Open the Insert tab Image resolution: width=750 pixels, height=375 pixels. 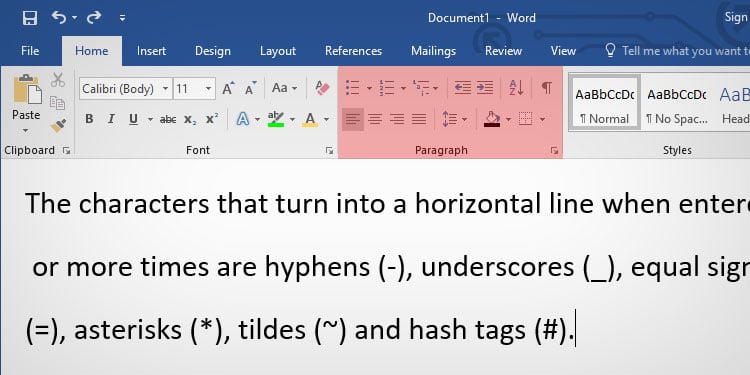(151, 51)
